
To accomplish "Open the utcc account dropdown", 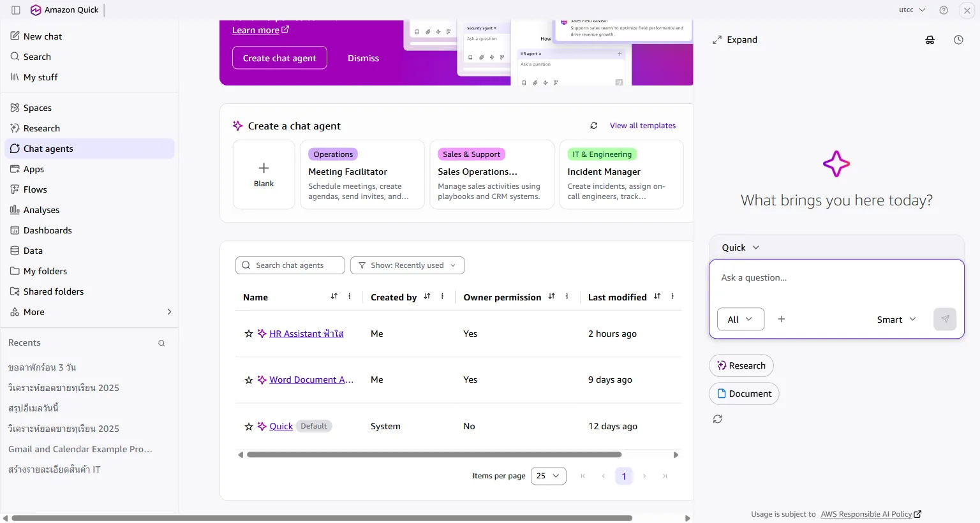I will pos(912,10).
